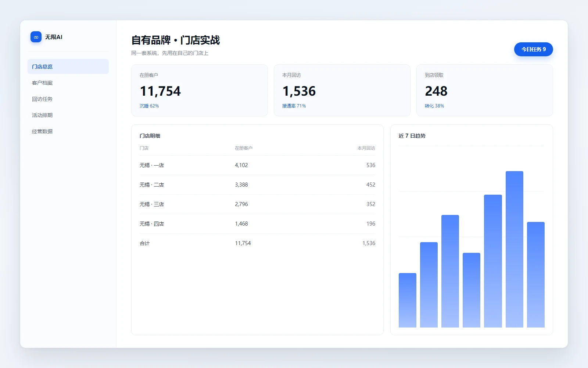Select the 无锡 · 三店 row name

[x=152, y=204]
